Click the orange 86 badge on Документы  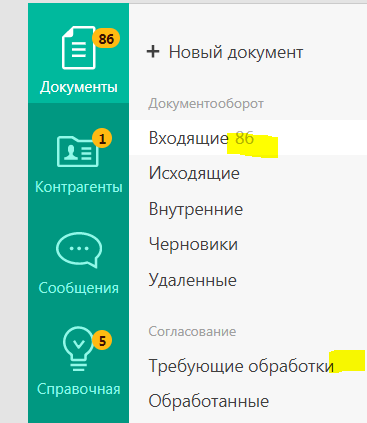106,39
